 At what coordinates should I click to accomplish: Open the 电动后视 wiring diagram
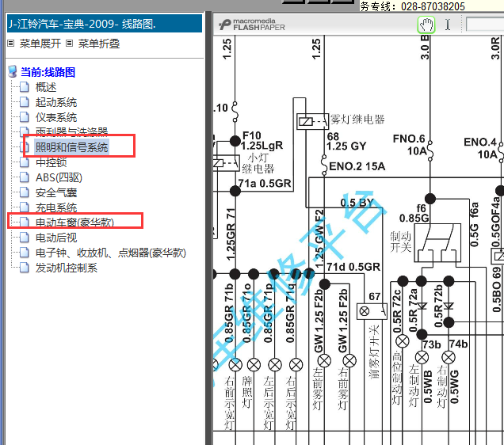[x=56, y=238]
